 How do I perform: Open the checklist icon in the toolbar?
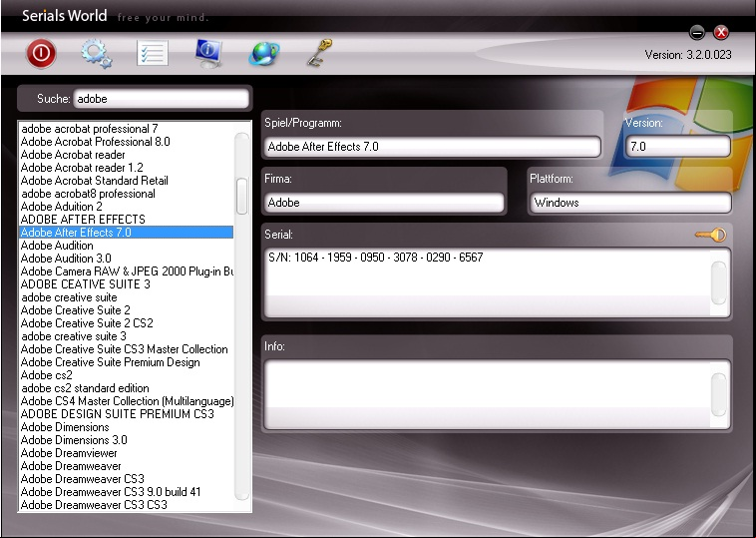pos(153,53)
